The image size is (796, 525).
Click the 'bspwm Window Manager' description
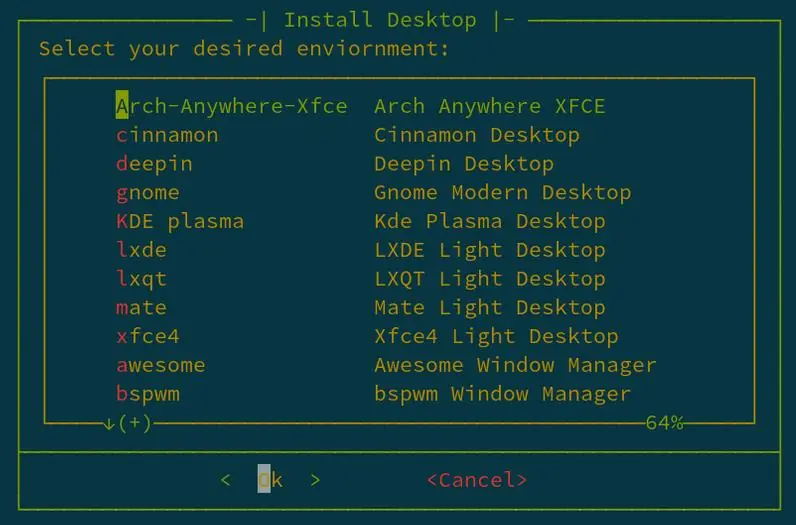[x=503, y=394]
